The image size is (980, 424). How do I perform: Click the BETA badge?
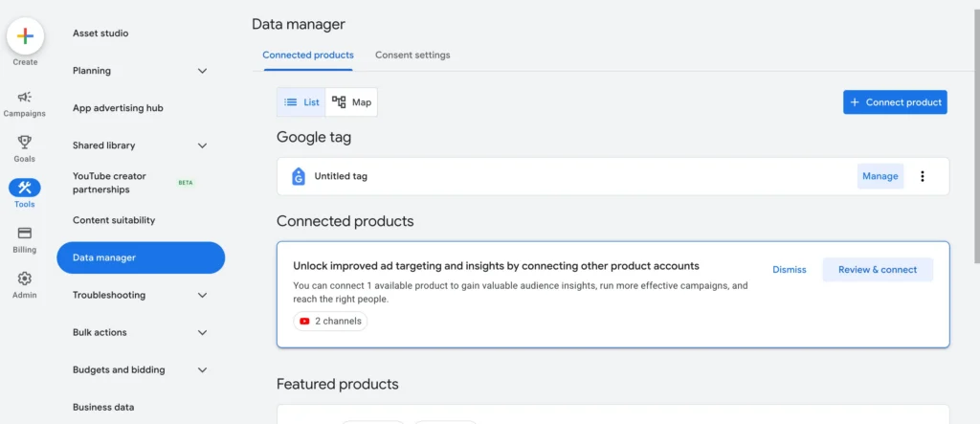tap(186, 183)
